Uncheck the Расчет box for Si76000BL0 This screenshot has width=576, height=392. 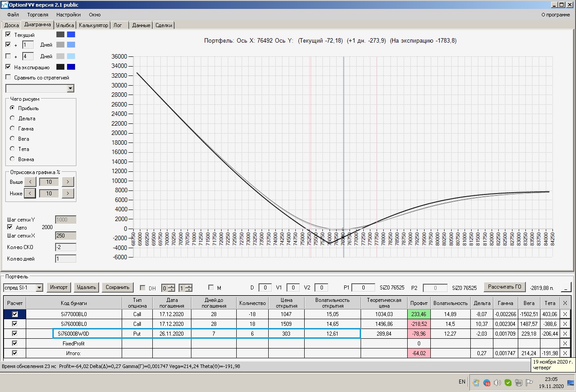[15, 324]
